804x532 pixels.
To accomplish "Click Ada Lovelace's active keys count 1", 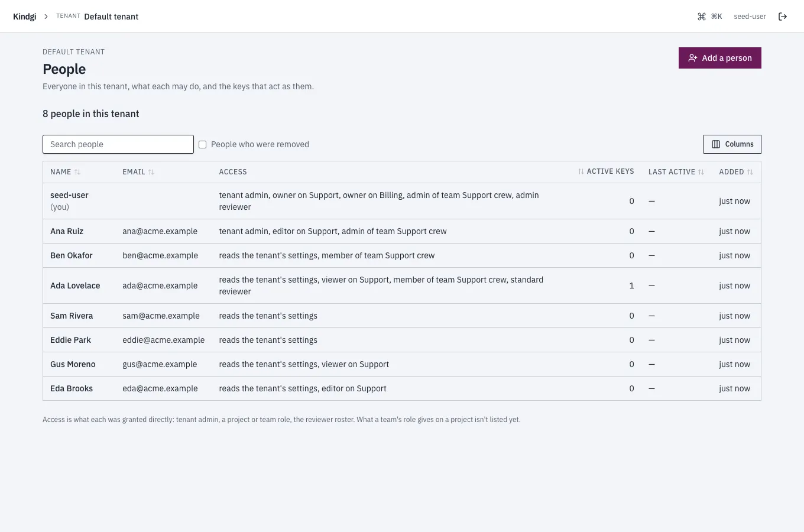I will click(x=631, y=286).
